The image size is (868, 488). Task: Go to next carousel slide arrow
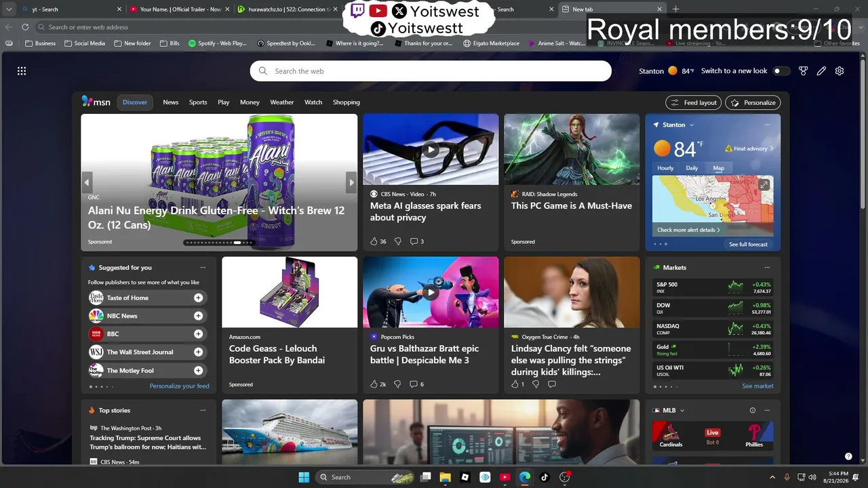pyautogui.click(x=351, y=182)
